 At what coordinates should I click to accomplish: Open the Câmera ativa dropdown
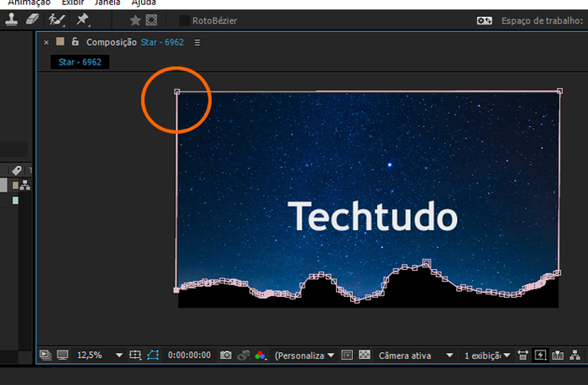pyautogui.click(x=416, y=355)
